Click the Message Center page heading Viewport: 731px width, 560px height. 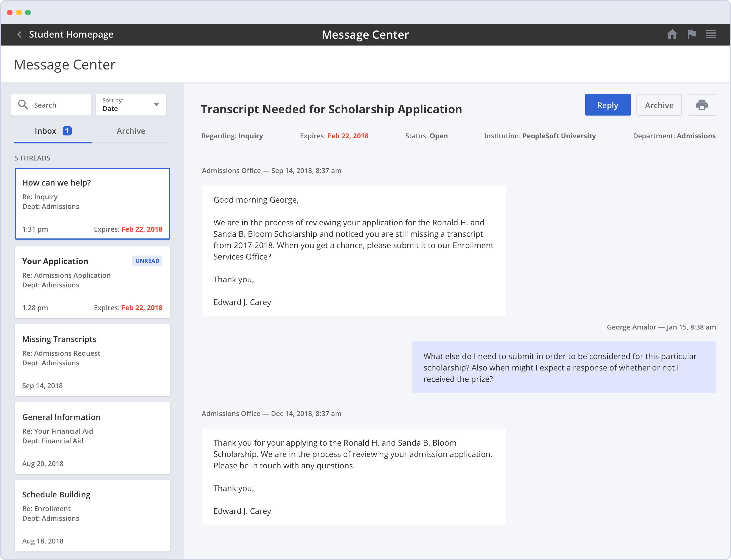point(65,65)
